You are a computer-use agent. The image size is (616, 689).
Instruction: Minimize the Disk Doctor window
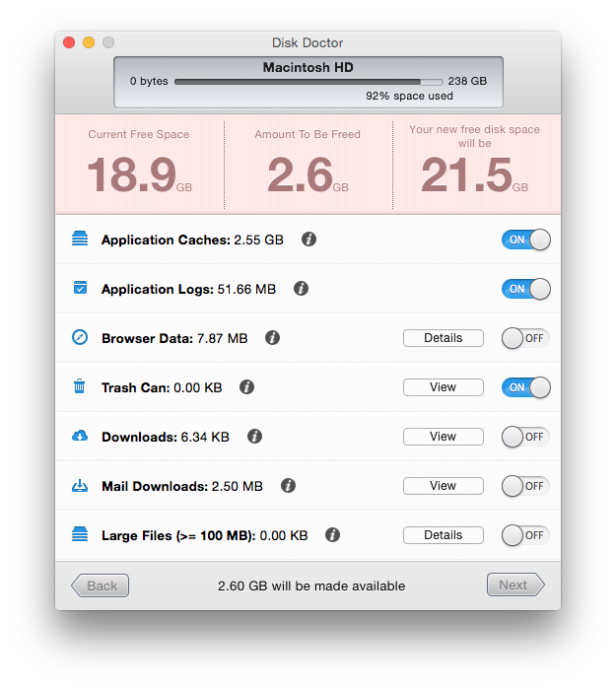89,42
